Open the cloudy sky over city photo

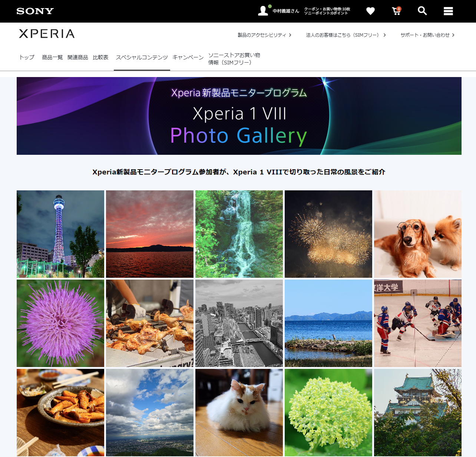click(x=150, y=413)
